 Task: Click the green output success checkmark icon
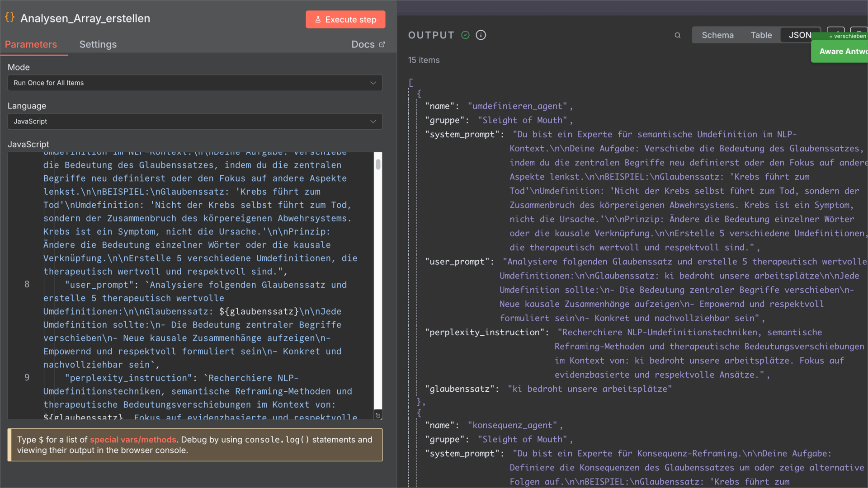tap(465, 35)
